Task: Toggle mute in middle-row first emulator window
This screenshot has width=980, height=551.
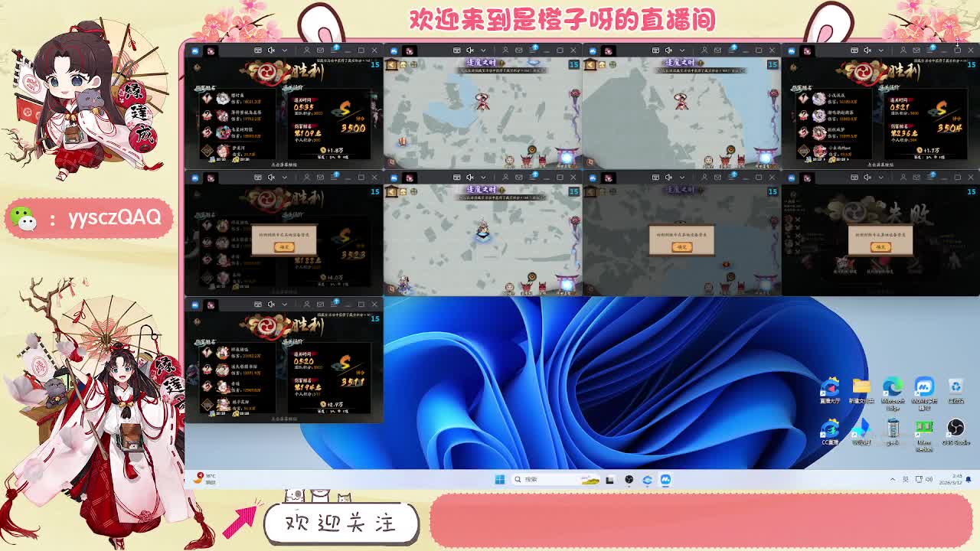Action: coord(271,178)
